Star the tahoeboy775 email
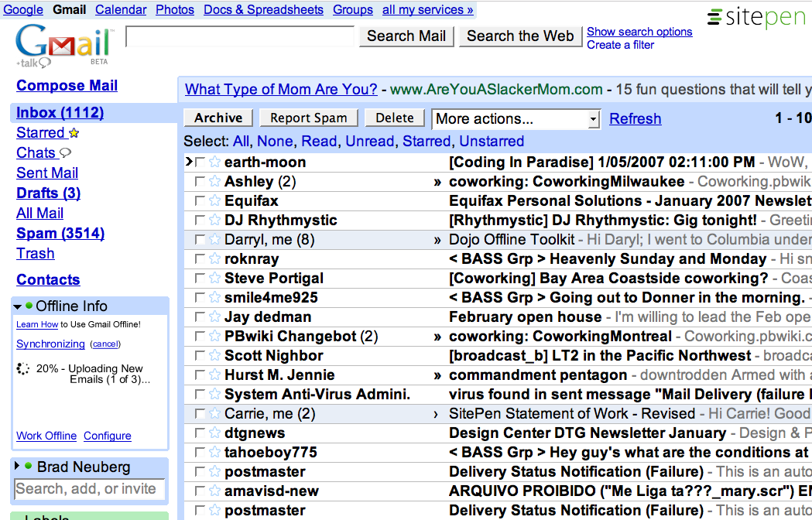This screenshot has width=812, height=520. point(215,452)
